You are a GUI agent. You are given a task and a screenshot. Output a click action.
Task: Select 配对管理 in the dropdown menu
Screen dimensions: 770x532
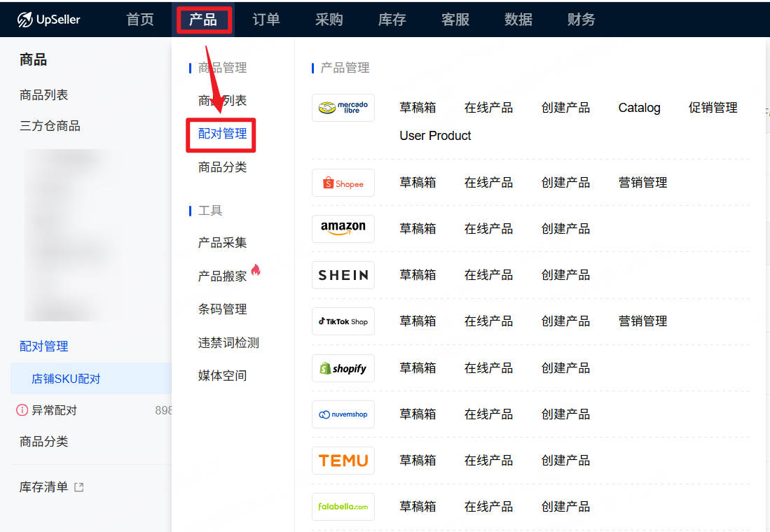[x=223, y=134]
